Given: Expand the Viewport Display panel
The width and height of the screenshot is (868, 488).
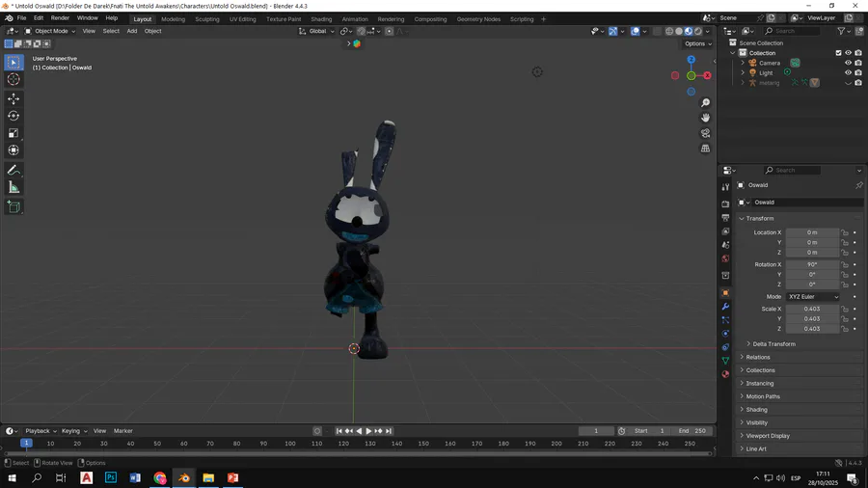Looking at the screenshot, I should pos(768,436).
